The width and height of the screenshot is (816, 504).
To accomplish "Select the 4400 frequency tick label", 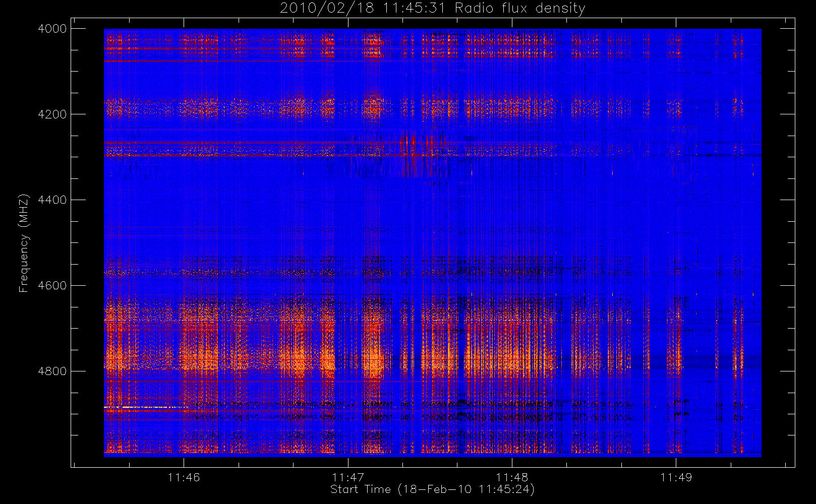I will [x=52, y=200].
